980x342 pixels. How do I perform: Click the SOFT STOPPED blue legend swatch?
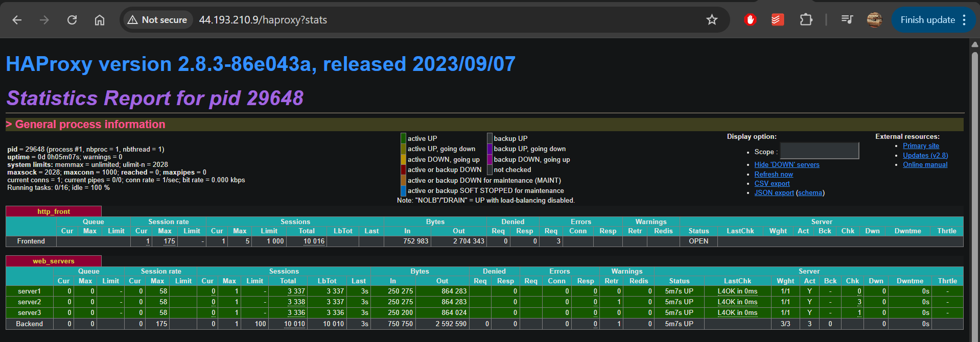(x=403, y=190)
